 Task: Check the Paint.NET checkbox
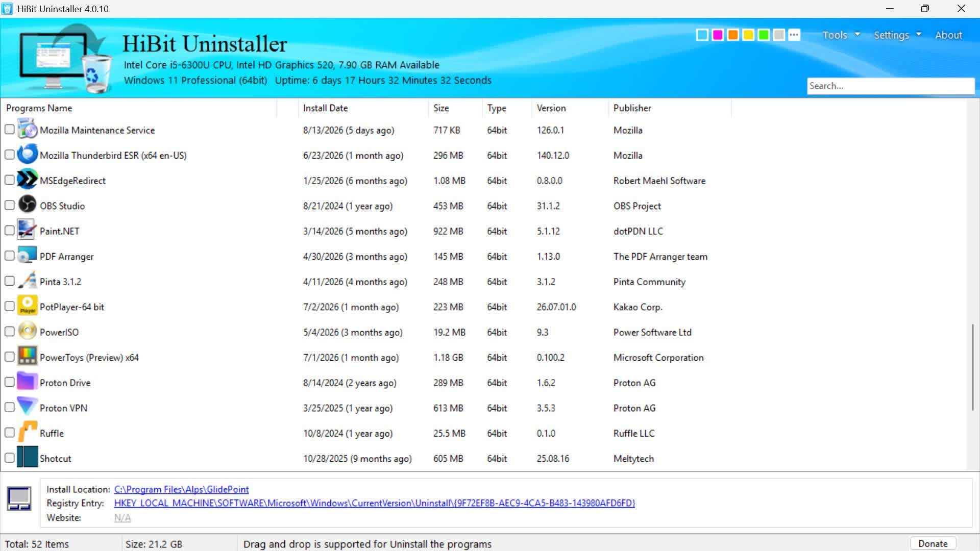[x=10, y=231]
